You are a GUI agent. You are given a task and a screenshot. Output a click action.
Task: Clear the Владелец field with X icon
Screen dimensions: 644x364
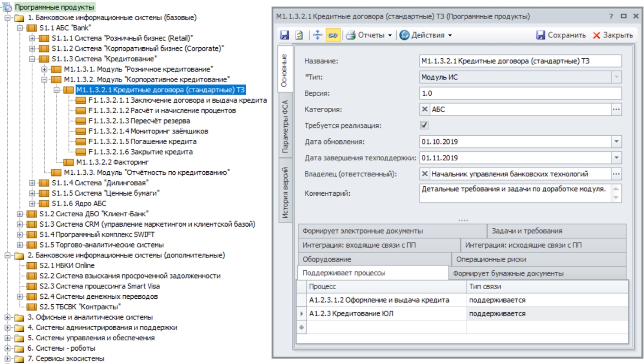click(x=425, y=174)
